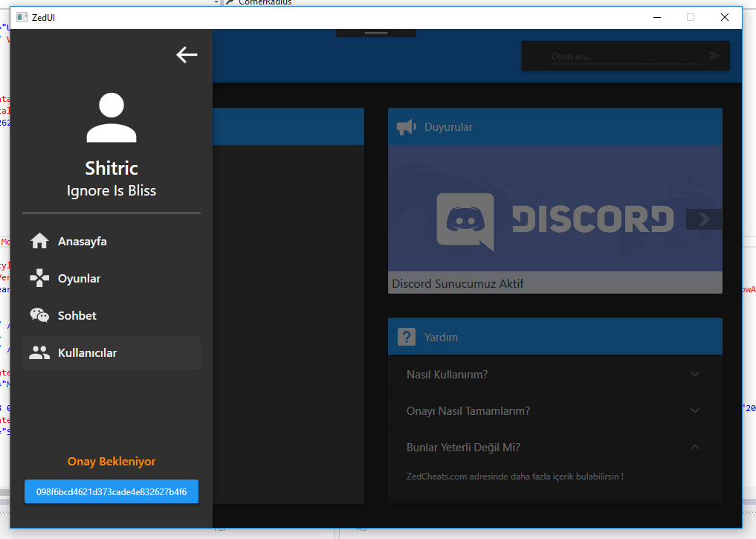Click the Oyunlar gamepad icon
The width and height of the screenshot is (756, 539).
39,278
